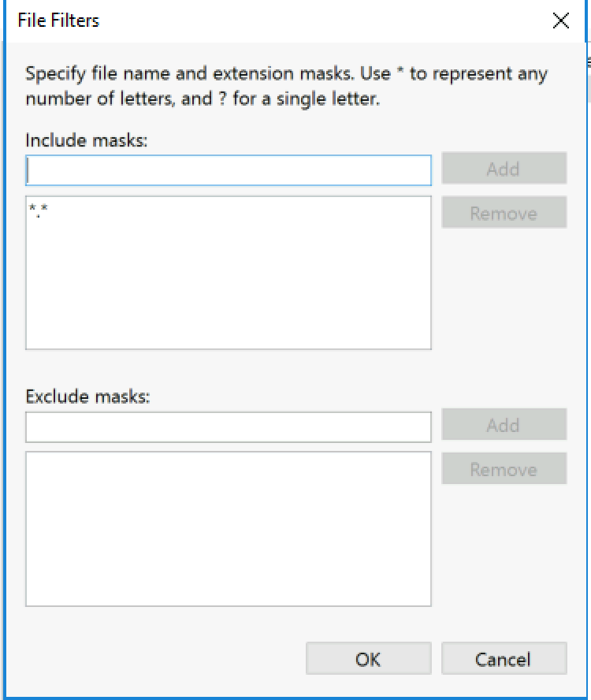Focus the Exclude masks text field
This screenshot has height=700, width=591.
pos(229,427)
